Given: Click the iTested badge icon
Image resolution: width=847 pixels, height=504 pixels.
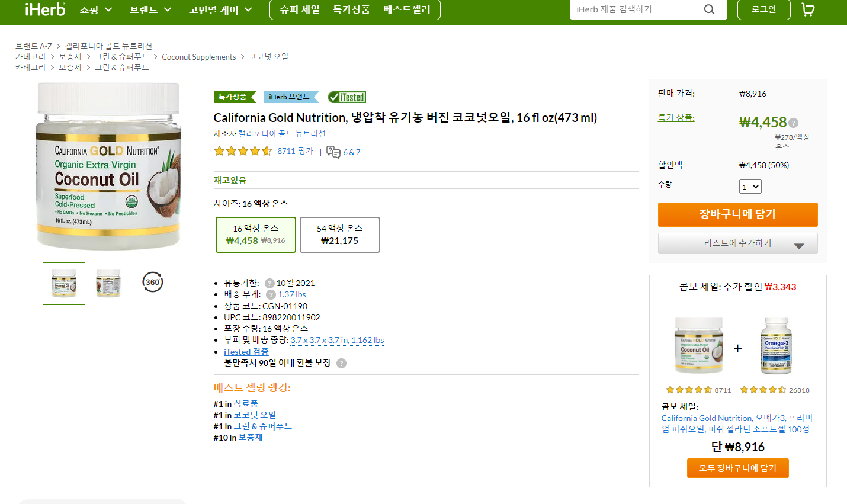Looking at the screenshot, I should (347, 97).
